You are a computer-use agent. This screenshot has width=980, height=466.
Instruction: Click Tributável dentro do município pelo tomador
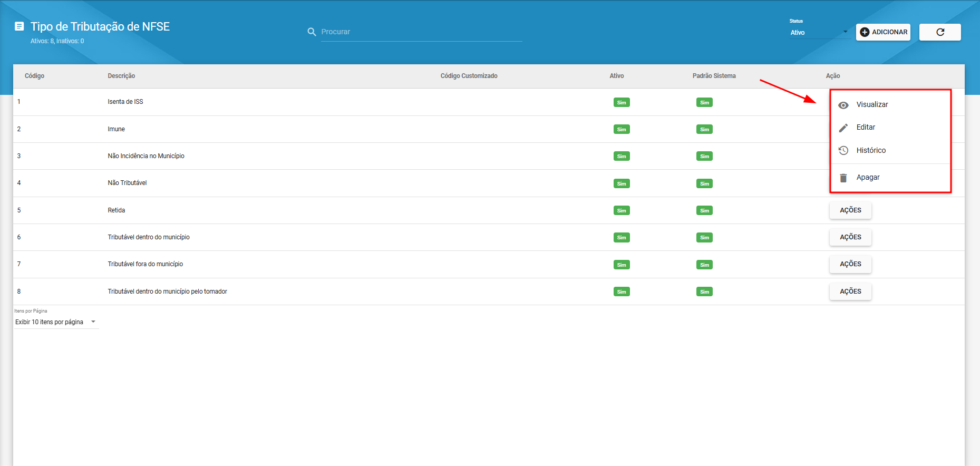[167, 292]
